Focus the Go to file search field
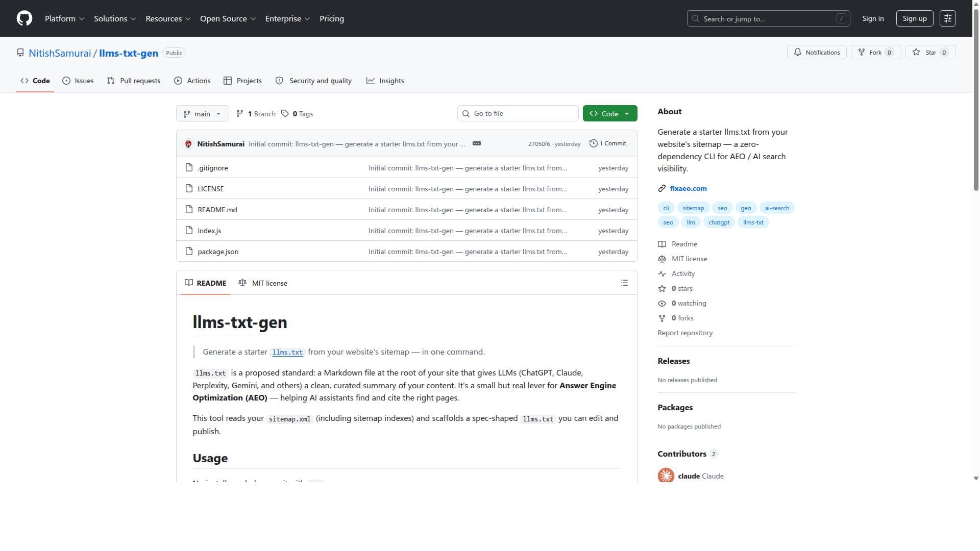980x551 pixels. click(518, 113)
